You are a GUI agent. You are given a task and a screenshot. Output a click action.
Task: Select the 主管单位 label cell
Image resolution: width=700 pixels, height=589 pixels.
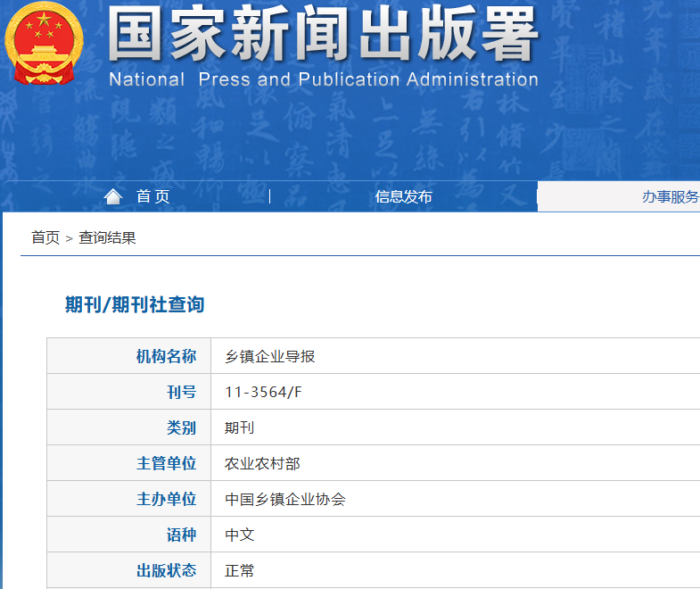coord(129,463)
